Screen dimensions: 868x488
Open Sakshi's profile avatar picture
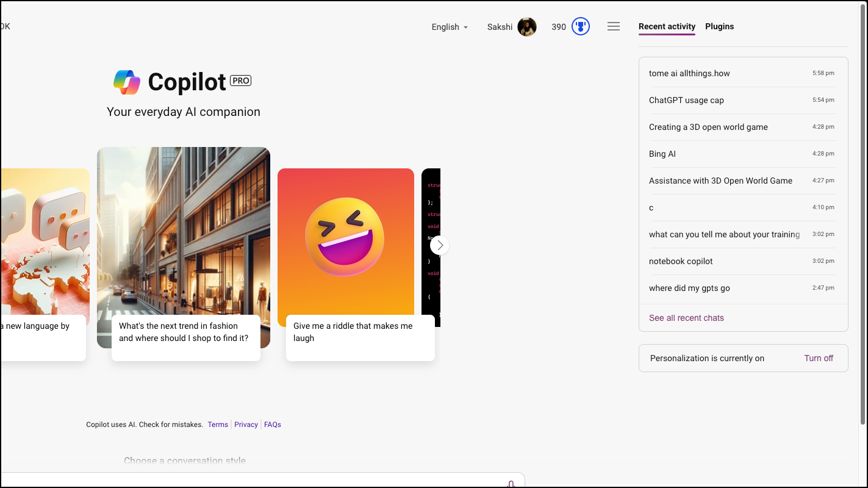pyautogui.click(x=527, y=27)
